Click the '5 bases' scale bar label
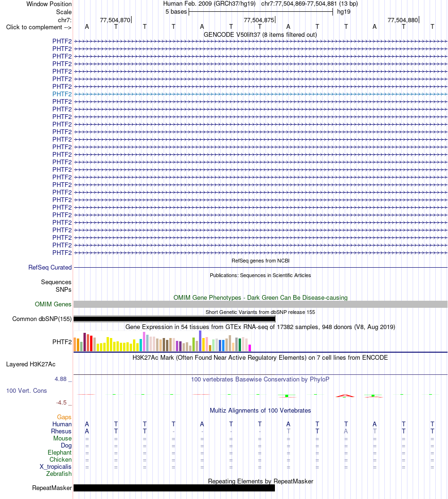The height and width of the screenshot is (499, 448). click(176, 12)
